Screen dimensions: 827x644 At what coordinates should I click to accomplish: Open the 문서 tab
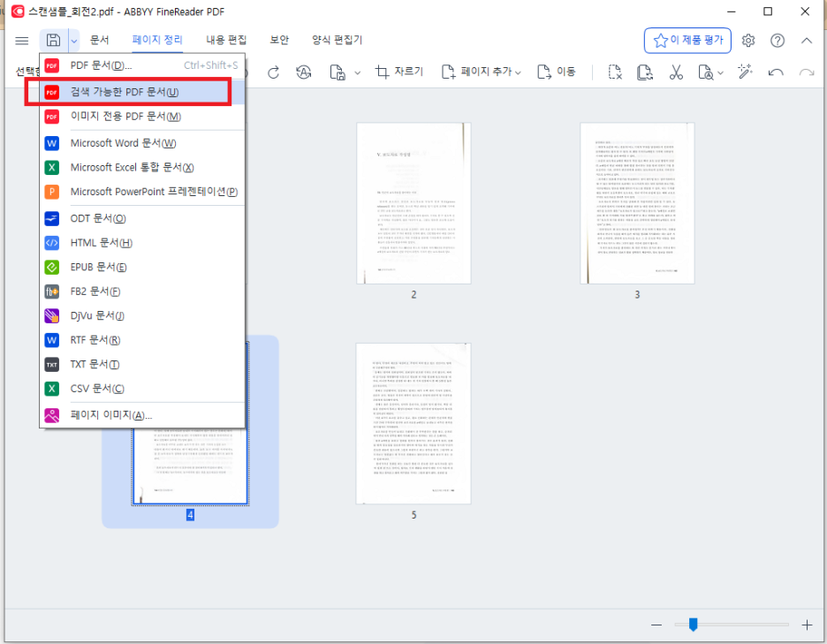coord(99,40)
